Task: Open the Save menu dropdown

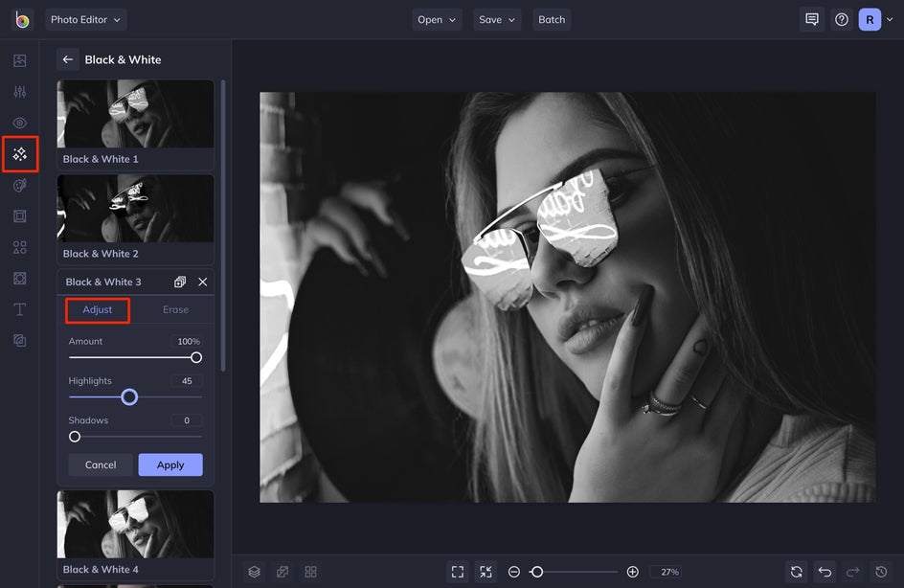Action: [x=497, y=19]
